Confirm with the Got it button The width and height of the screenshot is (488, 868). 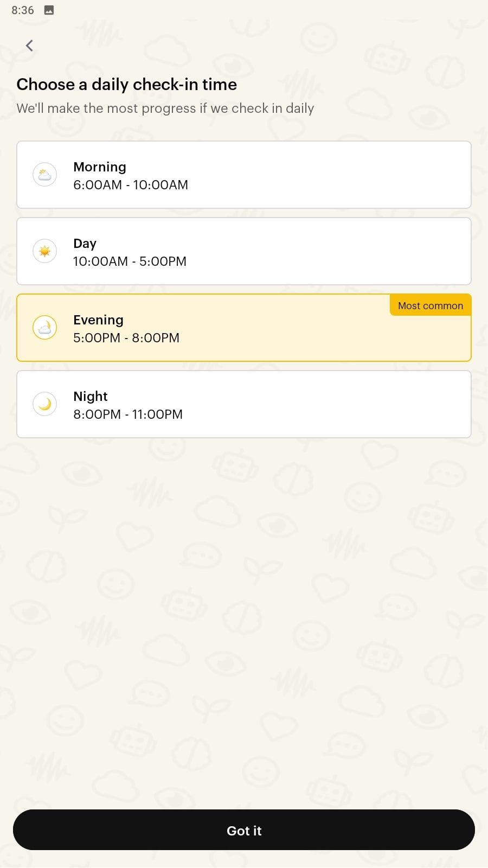[244, 830]
